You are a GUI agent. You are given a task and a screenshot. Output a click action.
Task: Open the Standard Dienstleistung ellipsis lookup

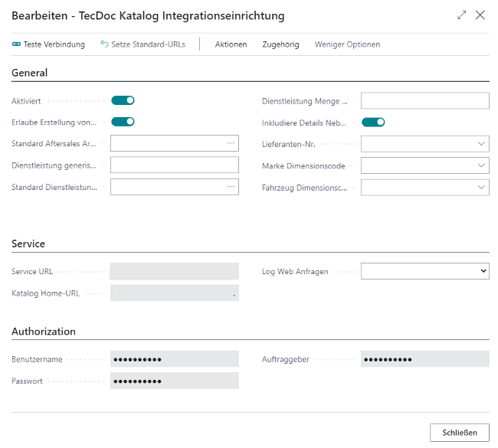[231, 187]
